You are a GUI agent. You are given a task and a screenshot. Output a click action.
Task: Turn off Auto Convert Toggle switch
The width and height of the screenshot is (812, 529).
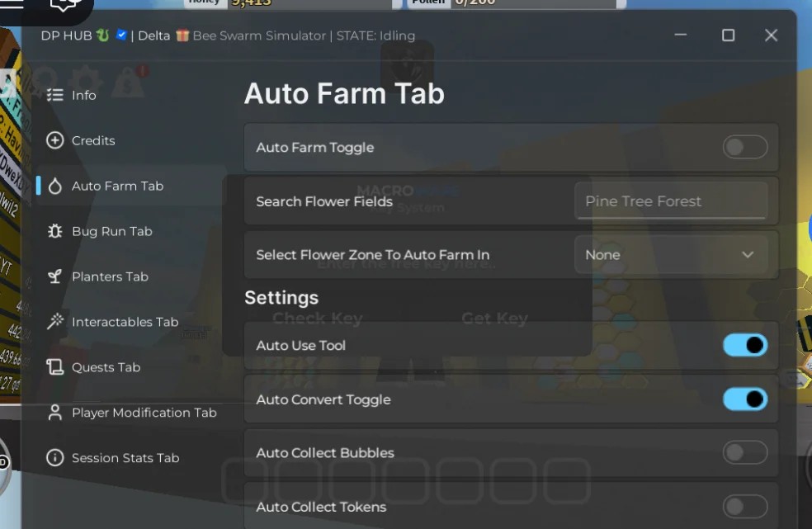pos(744,399)
